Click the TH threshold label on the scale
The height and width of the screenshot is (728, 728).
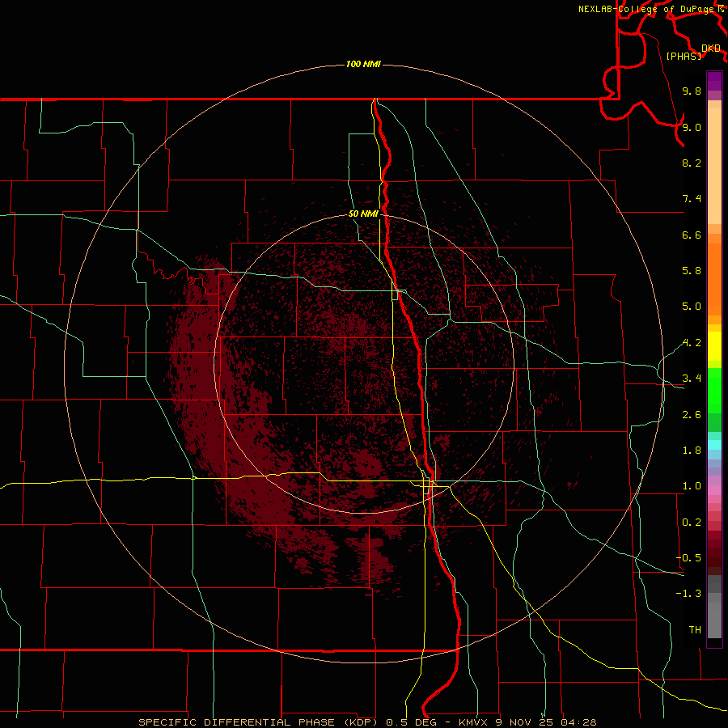[695, 630]
